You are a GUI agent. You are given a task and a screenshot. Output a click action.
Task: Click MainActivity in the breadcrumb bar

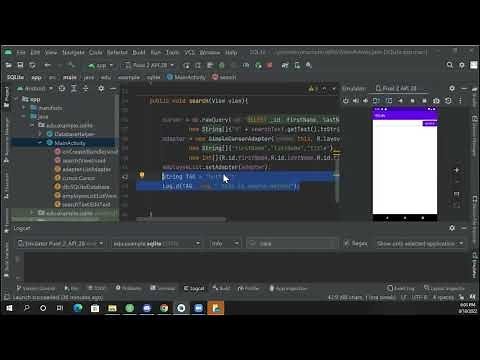(x=186, y=77)
